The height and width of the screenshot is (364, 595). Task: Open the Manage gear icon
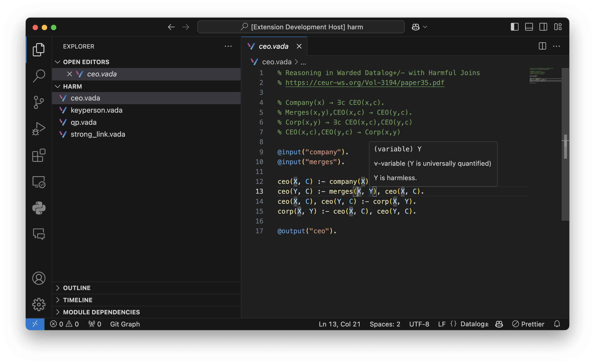click(x=39, y=304)
